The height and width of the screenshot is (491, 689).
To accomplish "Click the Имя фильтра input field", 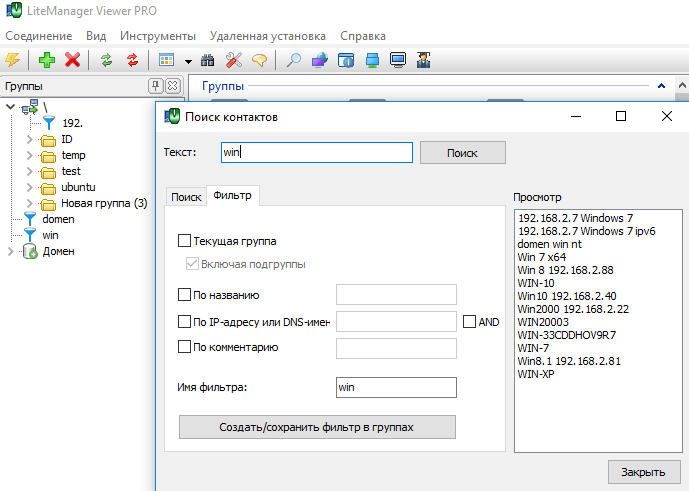I will (x=396, y=387).
